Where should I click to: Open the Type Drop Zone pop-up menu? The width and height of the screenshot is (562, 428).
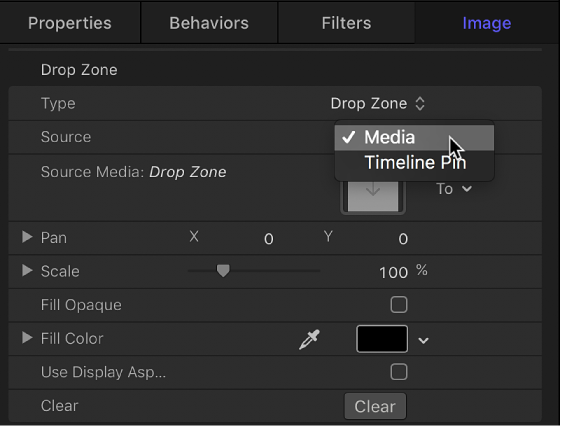click(x=377, y=104)
